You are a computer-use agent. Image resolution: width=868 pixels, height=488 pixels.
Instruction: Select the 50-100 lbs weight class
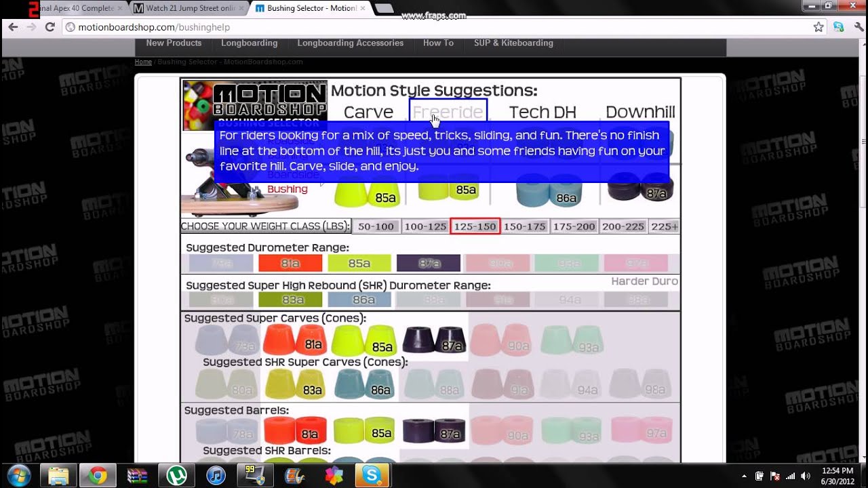pyautogui.click(x=376, y=226)
